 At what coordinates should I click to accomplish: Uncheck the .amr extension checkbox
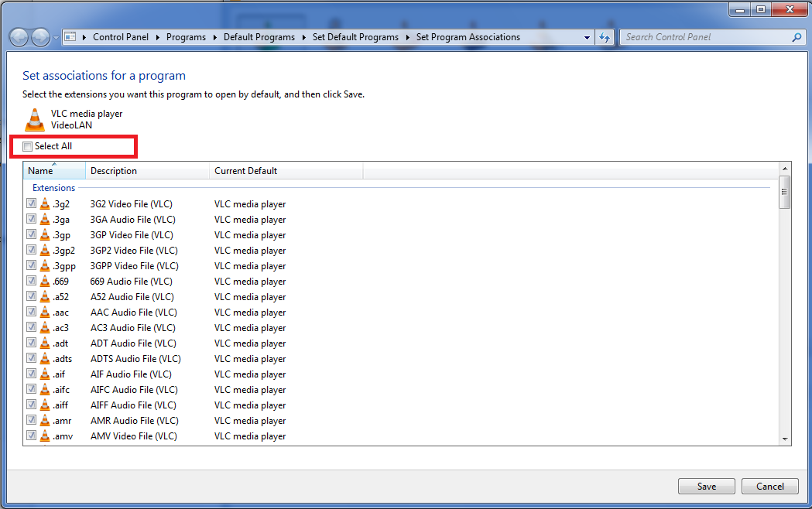(31, 420)
